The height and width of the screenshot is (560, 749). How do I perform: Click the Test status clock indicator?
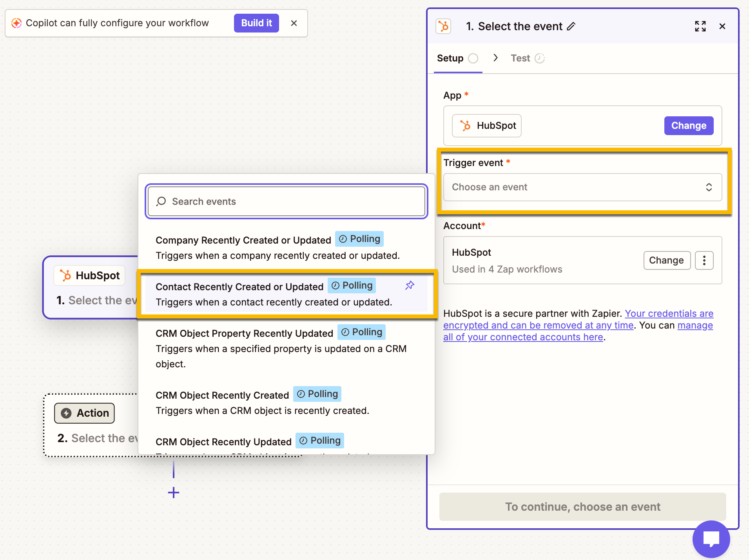[540, 58]
